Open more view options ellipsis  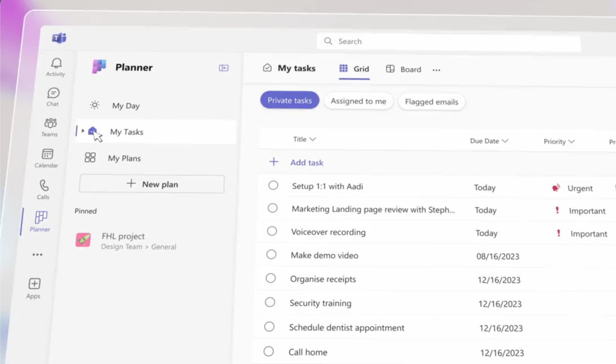click(x=437, y=70)
